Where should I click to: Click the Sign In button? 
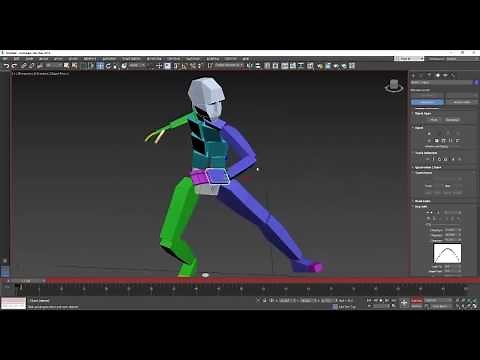tap(409, 59)
